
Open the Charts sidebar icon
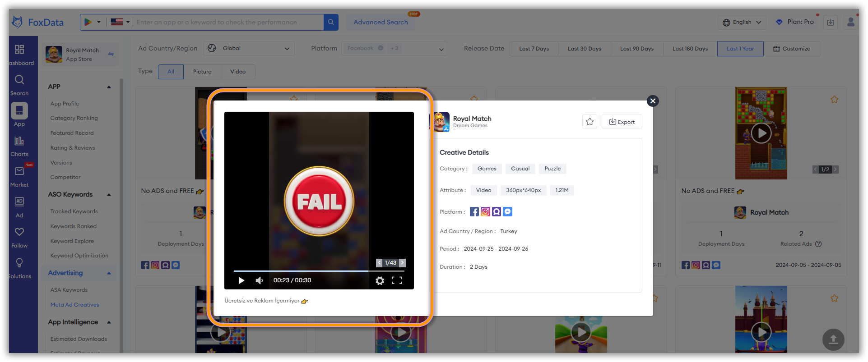coord(19,141)
